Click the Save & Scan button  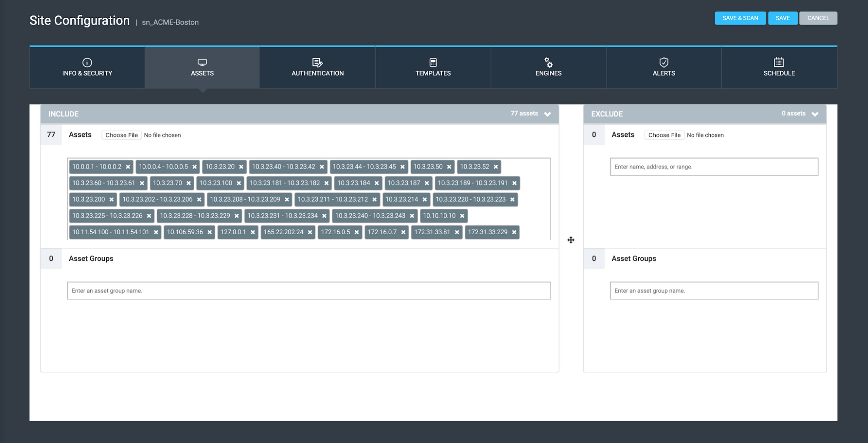(x=740, y=18)
